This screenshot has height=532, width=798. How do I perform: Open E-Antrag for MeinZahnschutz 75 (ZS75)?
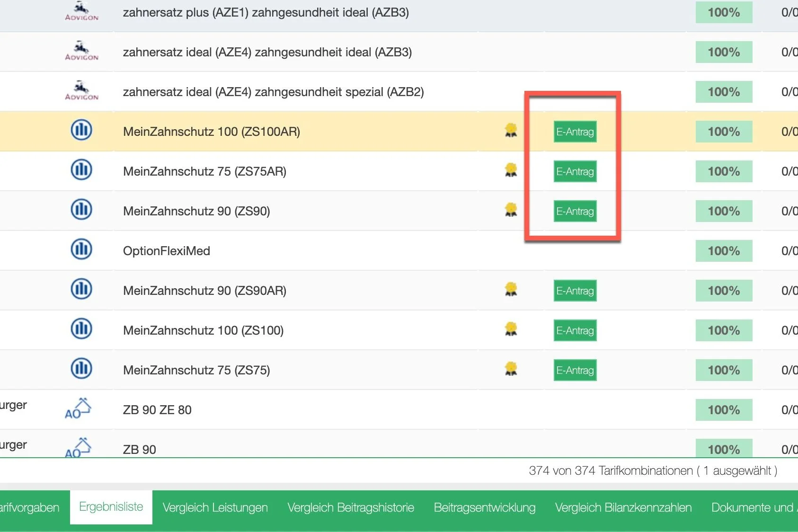tap(575, 370)
